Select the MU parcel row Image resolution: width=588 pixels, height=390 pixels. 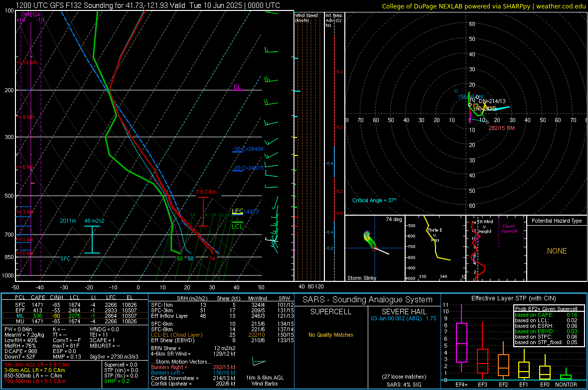(x=75, y=321)
